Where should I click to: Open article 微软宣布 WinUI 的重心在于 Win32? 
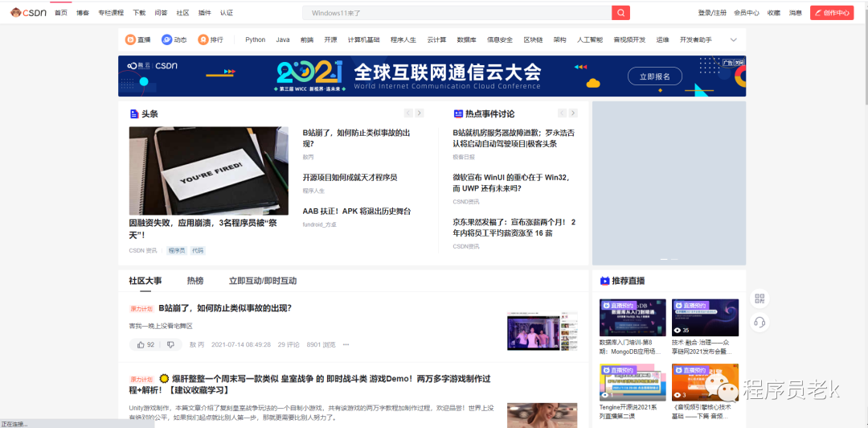point(511,183)
